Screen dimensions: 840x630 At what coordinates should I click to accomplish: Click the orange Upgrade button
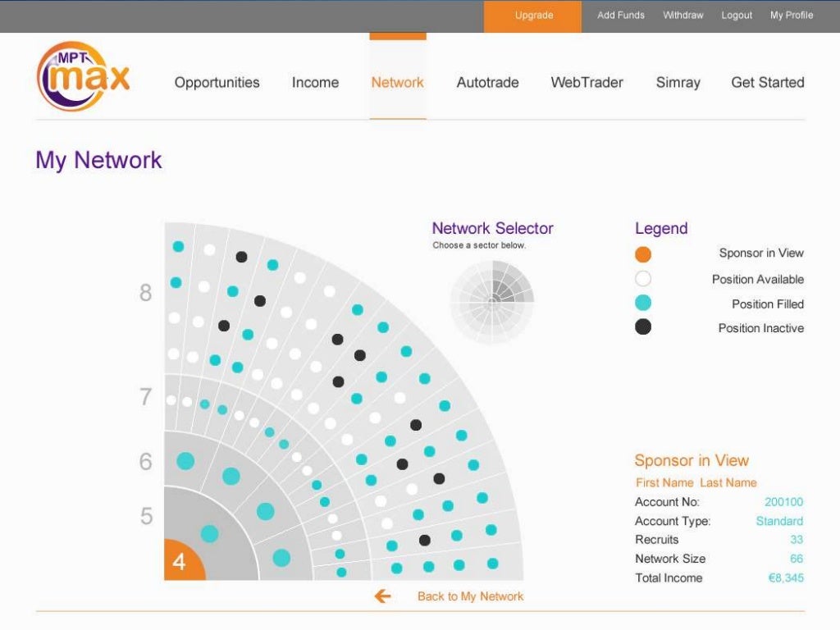point(532,16)
